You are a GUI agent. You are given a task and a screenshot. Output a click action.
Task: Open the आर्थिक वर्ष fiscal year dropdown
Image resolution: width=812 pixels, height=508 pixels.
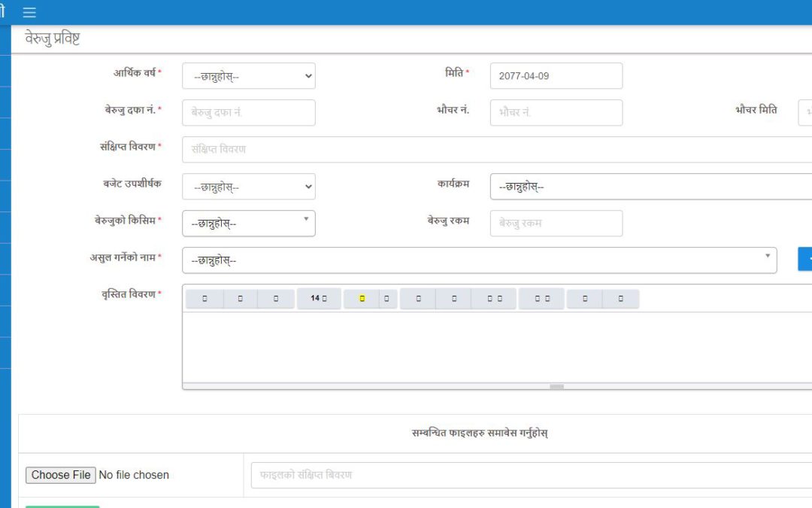[x=248, y=75]
